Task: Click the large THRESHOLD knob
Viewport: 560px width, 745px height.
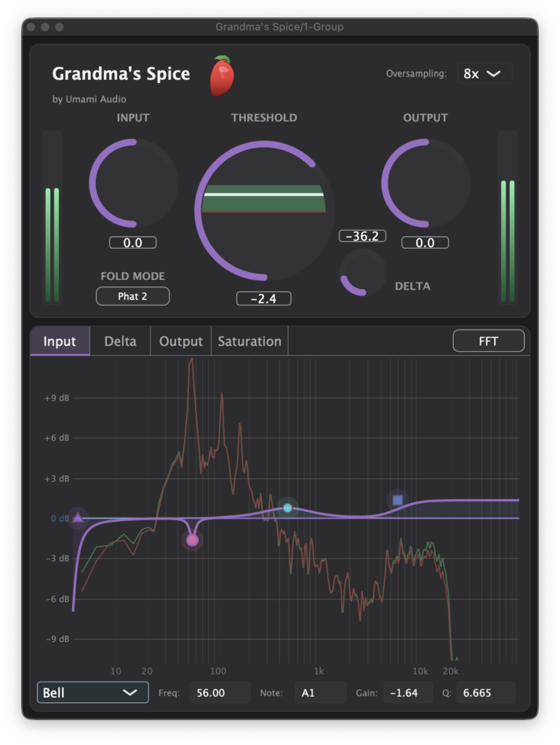Action: pos(264,210)
